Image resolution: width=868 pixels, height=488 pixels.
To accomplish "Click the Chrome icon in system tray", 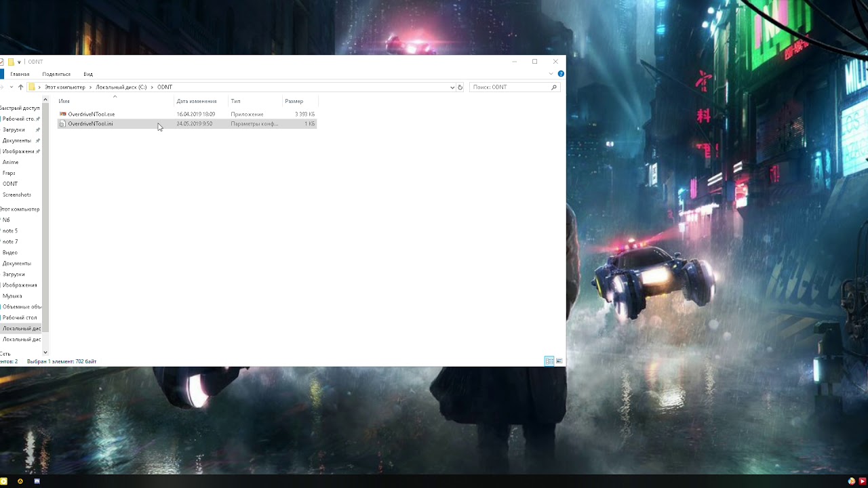I will point(852,481).
